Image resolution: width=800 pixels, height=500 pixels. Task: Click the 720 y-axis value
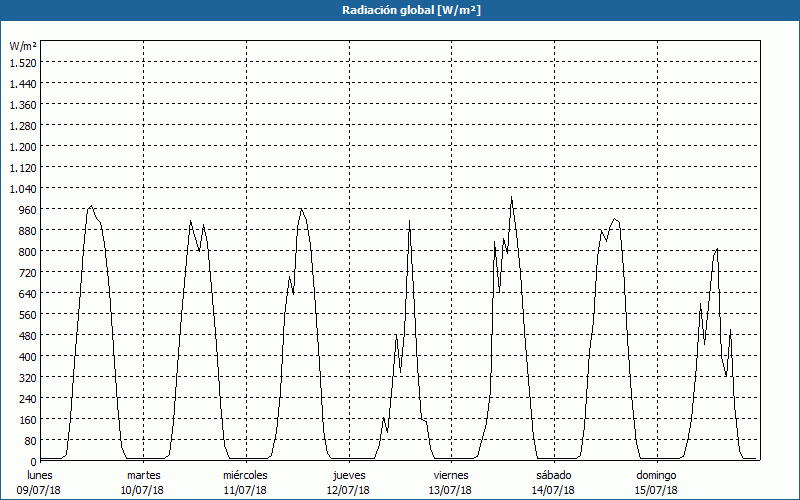[x=28, y=273]
